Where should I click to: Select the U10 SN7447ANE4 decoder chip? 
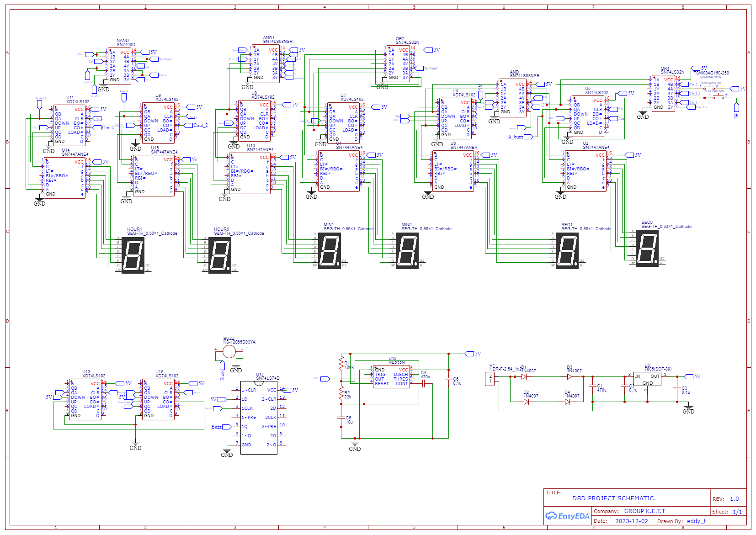point(250,173)
